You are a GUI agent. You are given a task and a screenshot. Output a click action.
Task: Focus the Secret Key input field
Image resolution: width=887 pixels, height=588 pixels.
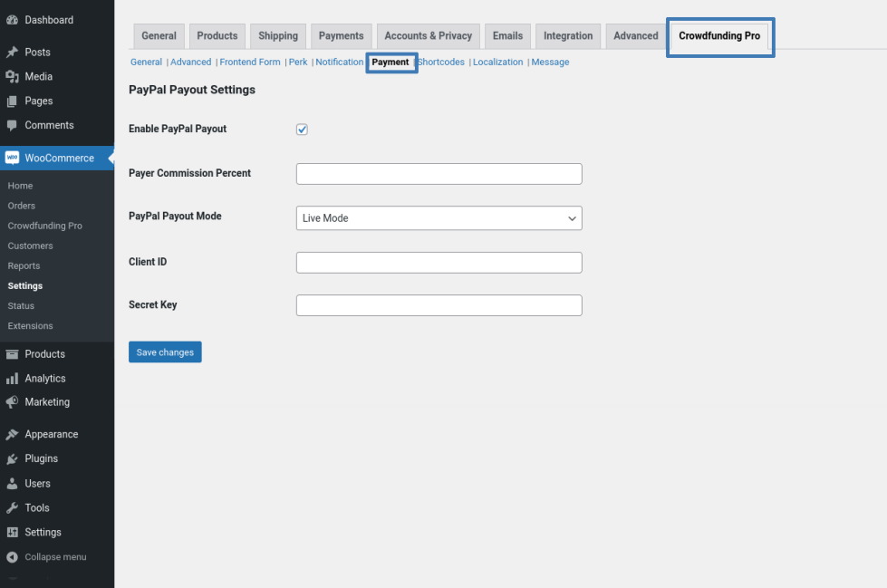click(x=439, y=305)
